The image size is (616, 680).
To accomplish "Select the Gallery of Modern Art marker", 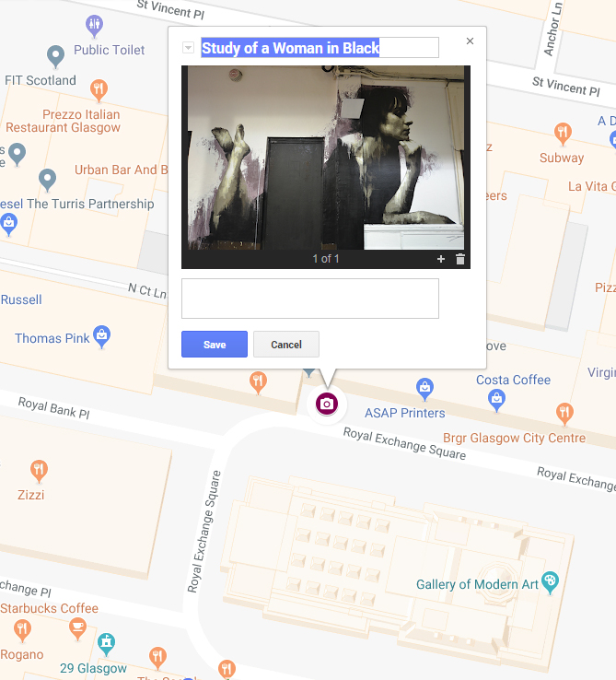I will [x=551, y=580].
